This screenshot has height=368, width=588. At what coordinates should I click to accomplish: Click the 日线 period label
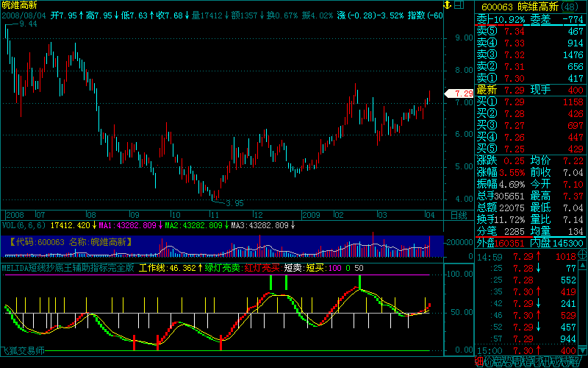click(x=459, y=215)
